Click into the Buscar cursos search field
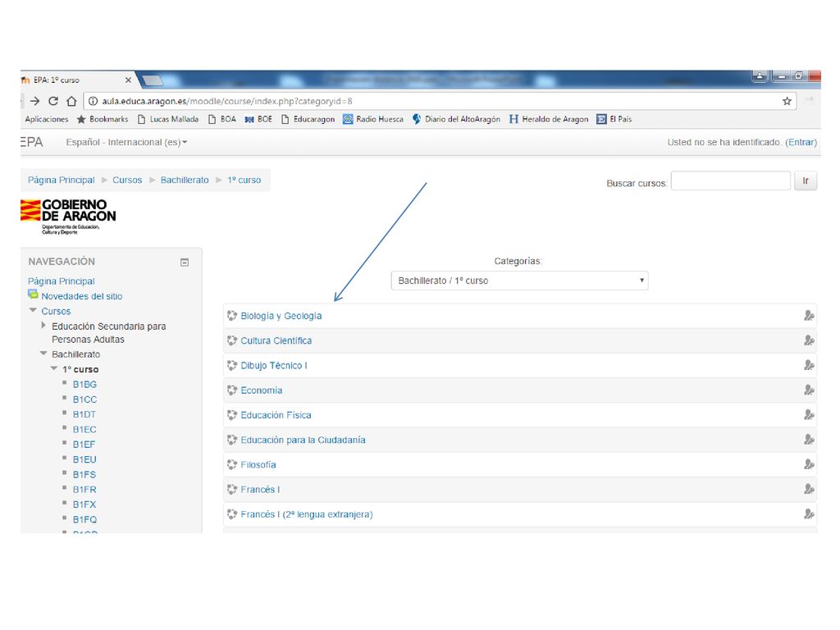 (x=730, y=181)
